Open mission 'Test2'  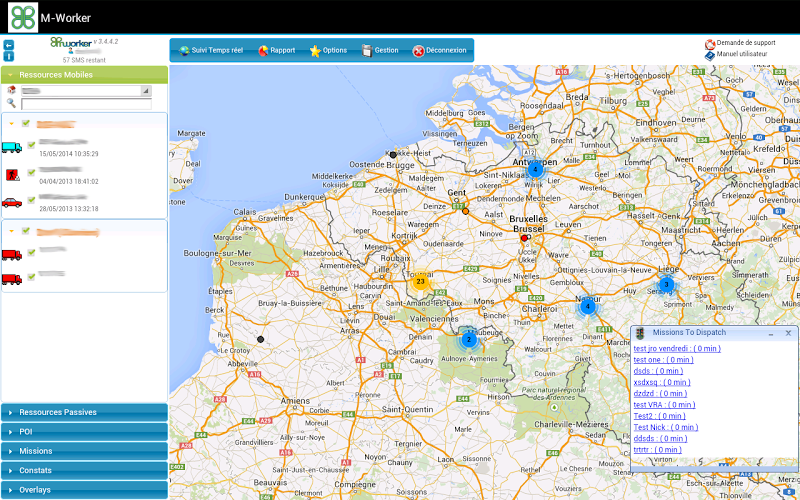pos(660,416)
